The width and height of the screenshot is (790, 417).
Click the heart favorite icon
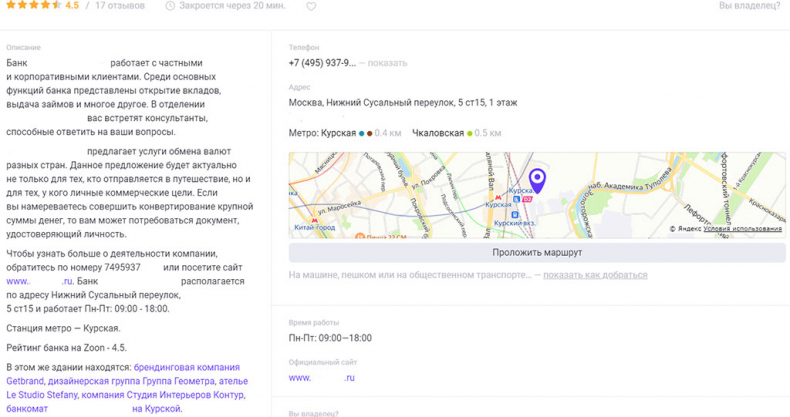click(x=311, y=6)
